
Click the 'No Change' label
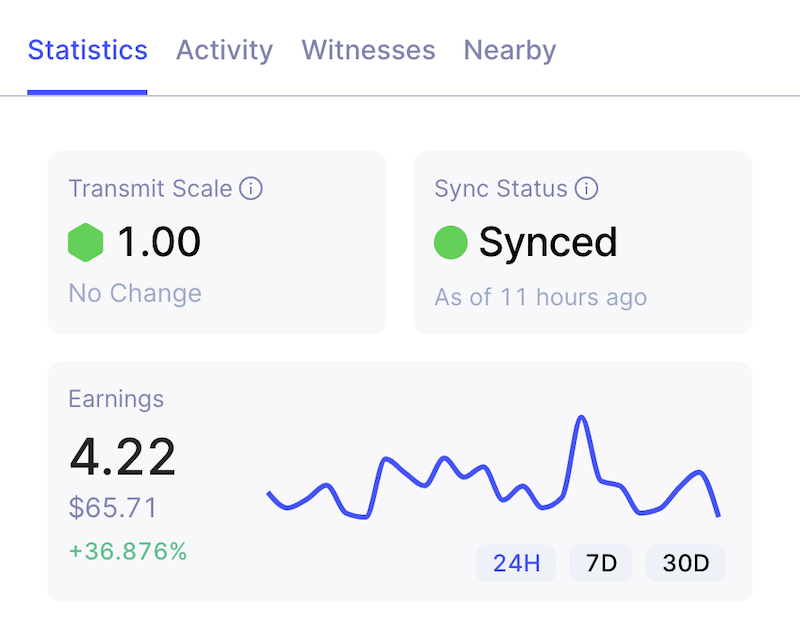pyautogui.click(x=135, y=293)
